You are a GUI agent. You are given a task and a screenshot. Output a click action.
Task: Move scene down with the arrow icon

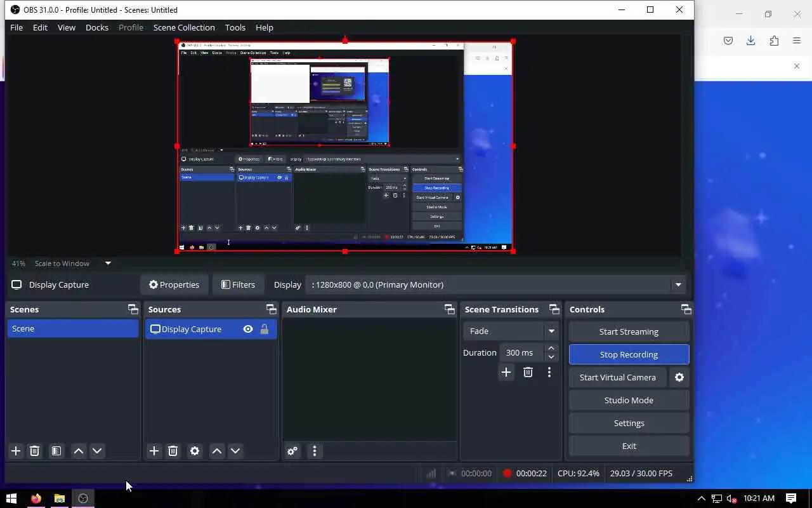tap(97, 451)
